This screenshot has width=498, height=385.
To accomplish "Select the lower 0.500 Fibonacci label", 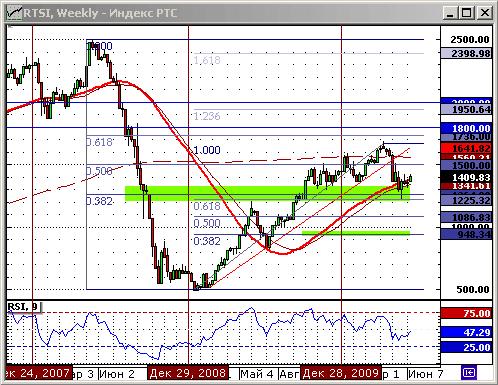I will (x=207, y=223).
